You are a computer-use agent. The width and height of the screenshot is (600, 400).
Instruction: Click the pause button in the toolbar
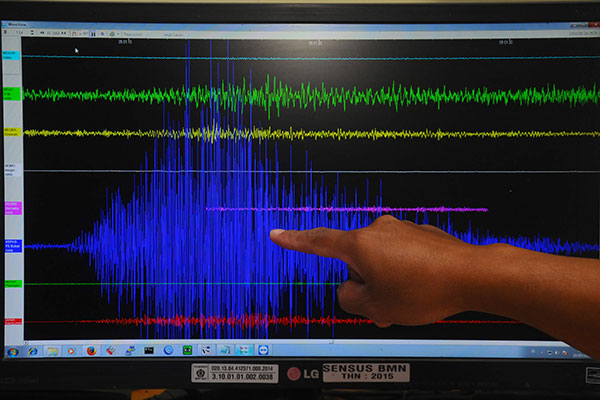(x=93, y=34)
